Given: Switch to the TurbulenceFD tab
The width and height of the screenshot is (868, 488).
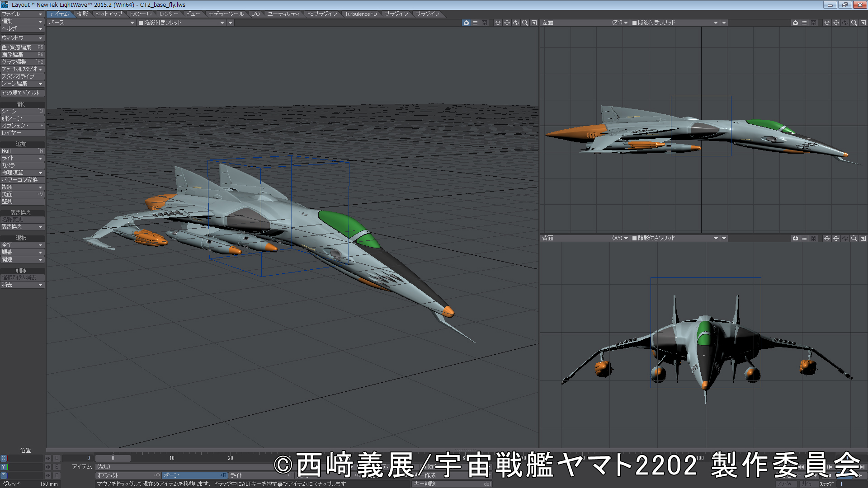Looking at the screenshot, I should coord(361,14).
